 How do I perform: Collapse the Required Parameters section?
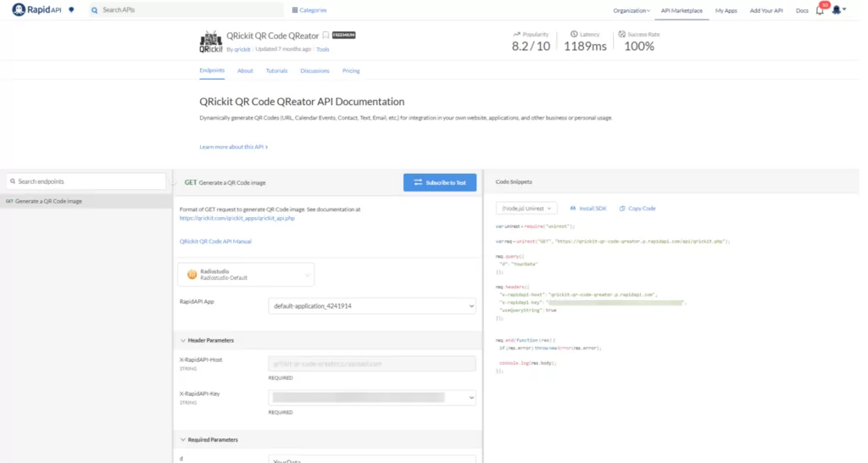(x=182, y=439)
